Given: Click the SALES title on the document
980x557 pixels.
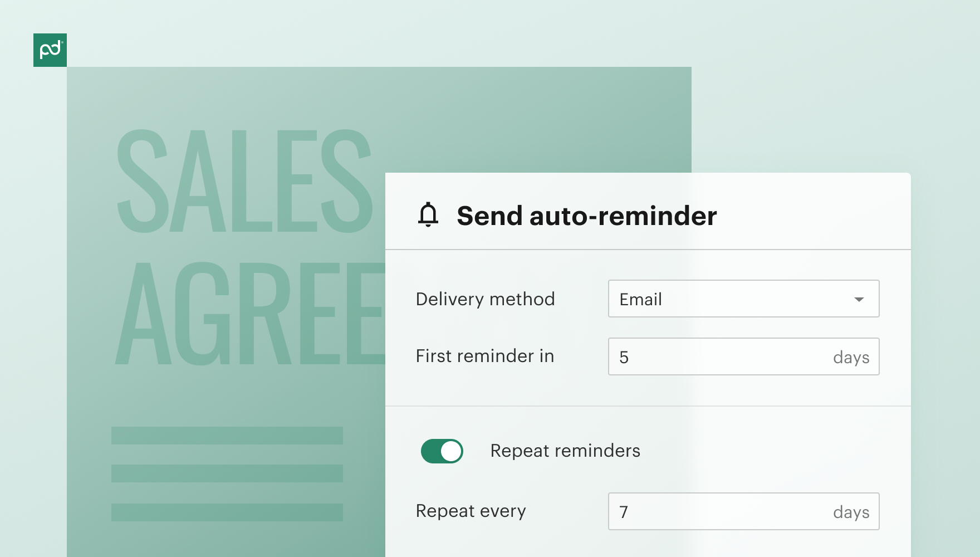Looking at the screenshot, I should pos(244,181).
